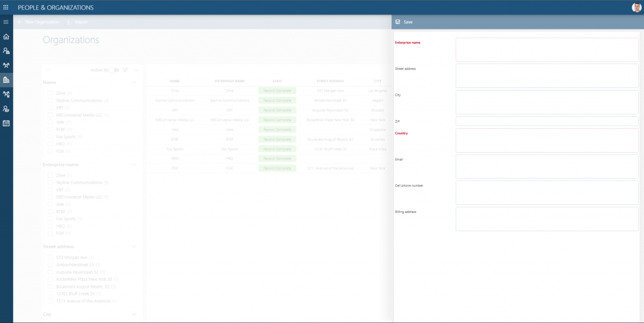Screen dimensions: 644x323
Task: Collapse the Street address filter section
Action: (134, 247)
